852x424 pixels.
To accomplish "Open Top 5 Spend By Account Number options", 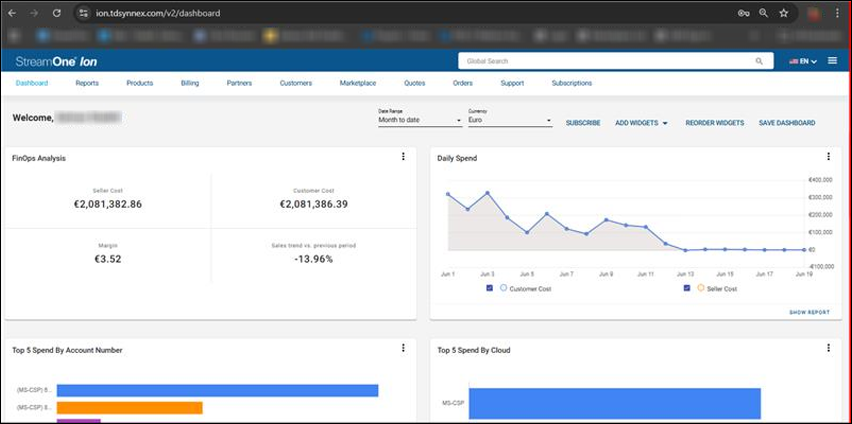I will point(403,348).
